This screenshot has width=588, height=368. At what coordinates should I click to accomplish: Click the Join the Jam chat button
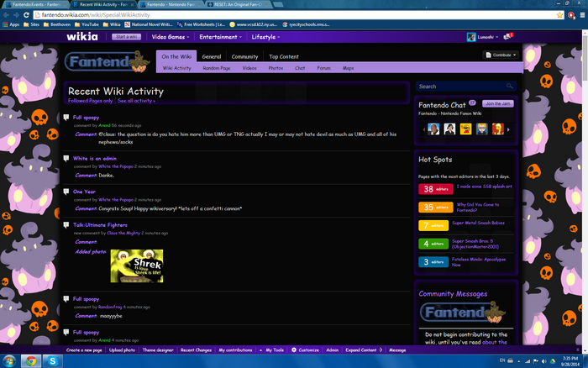pos(497,103)
